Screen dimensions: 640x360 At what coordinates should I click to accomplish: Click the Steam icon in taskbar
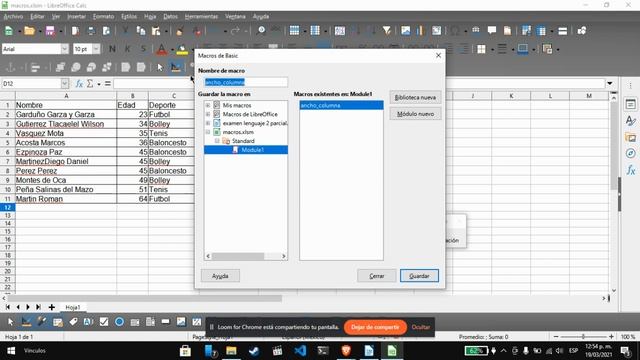pos(254,351)
